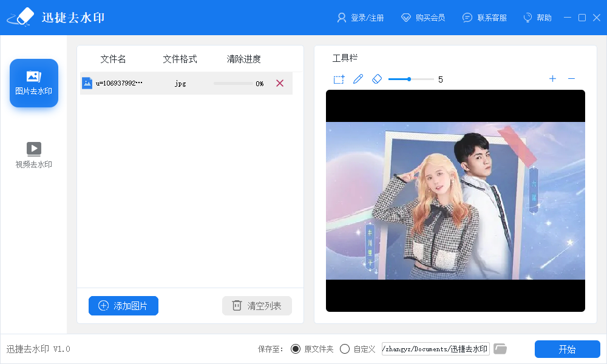This screenshot has height=364, width=607.
Task: Click the 文件名 column header
Action: [113, 59]
